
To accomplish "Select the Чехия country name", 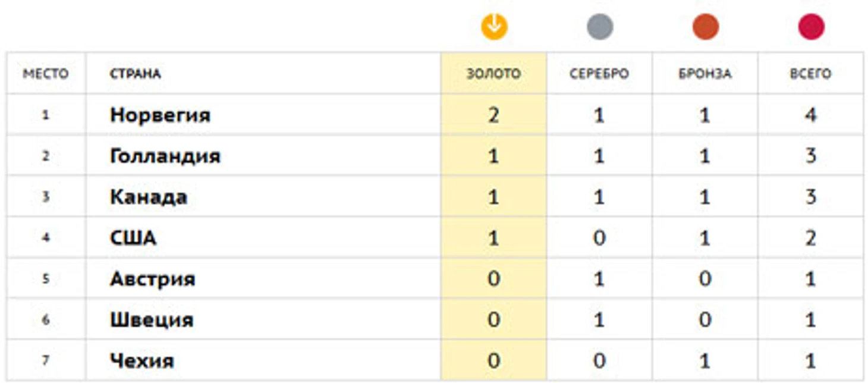I will (x=142, y=361).
